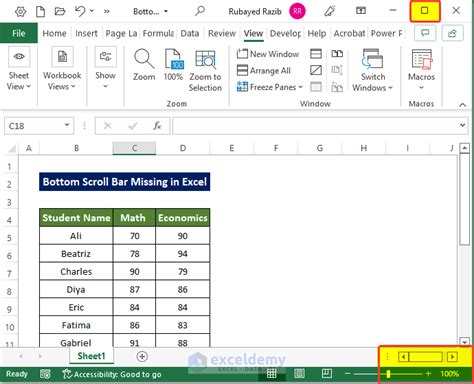Viewport: 474px width, 384px height.
Task: Click Zoom to Selection
Action: 205,71
